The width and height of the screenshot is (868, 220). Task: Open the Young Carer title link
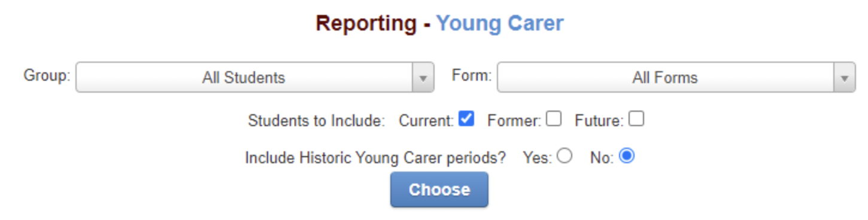click(x=500, y=23)
